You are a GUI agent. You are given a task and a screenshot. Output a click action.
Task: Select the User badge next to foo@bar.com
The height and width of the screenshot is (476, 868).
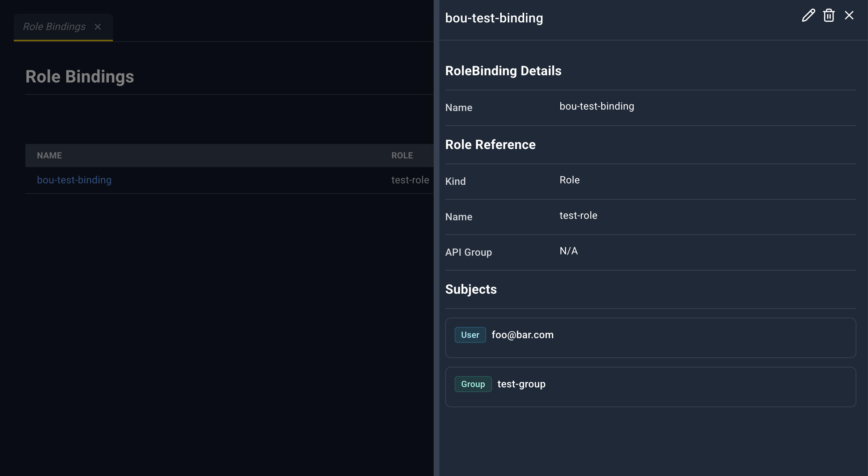tap(470, 335)
